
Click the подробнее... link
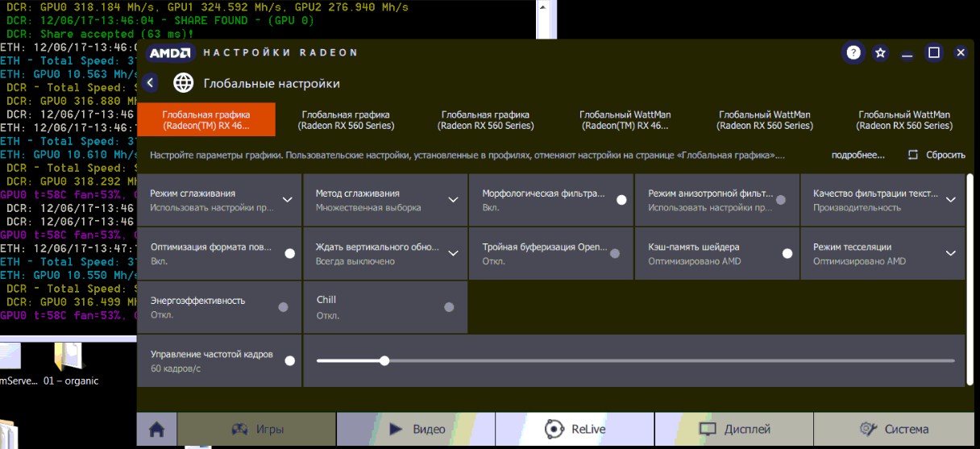858,155
